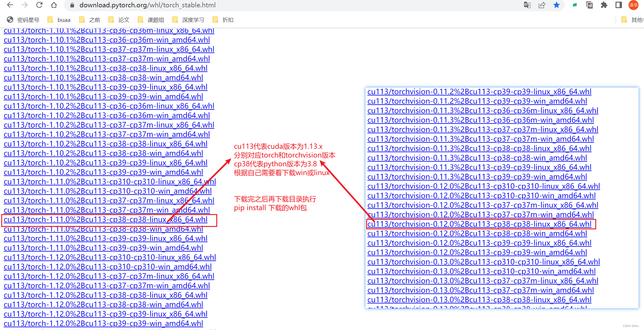Download torchvision-0.13.0 cu113 cp38 linux wheel
The height and width of the screenshot is (330, 644).
479,300
